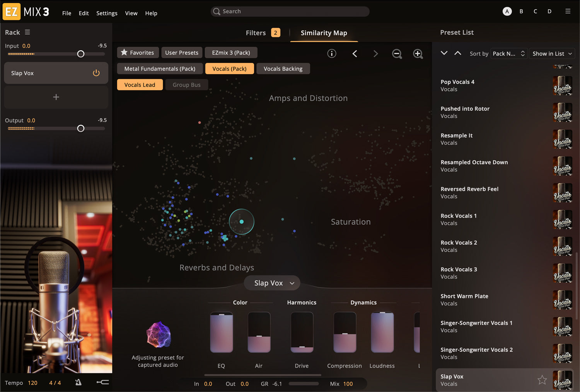Adjust the Compression macro fader
580x392 pixels.
pos(345,333)
